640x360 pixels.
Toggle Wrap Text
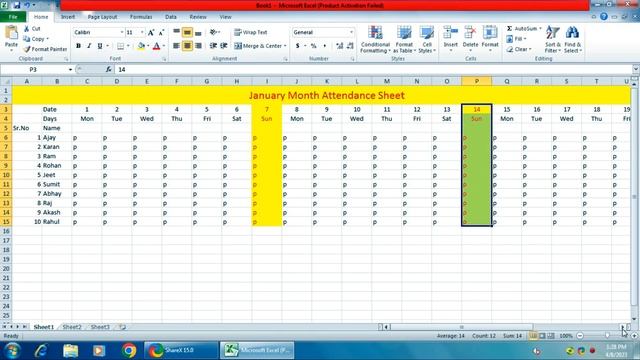pyautogui.click(x=251, y=32)
